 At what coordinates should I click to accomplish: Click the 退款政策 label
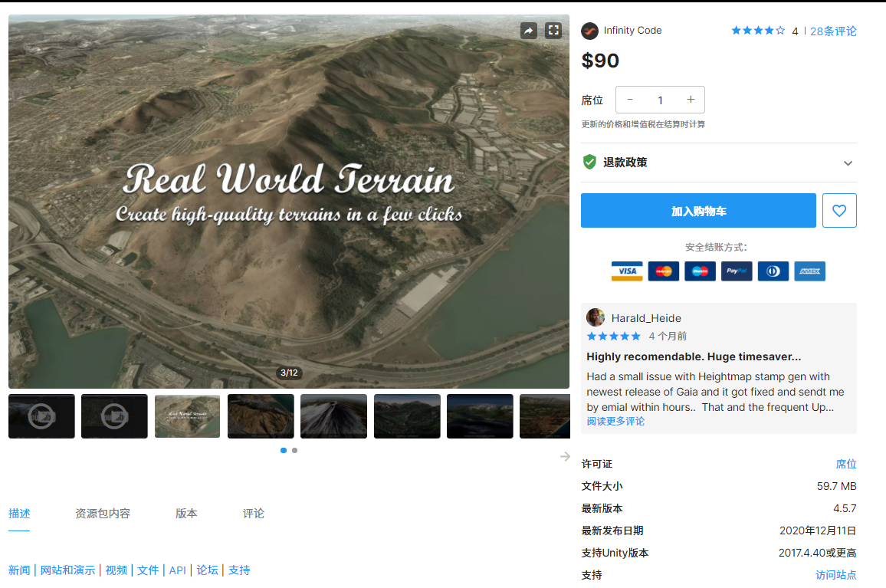point(625,163)
